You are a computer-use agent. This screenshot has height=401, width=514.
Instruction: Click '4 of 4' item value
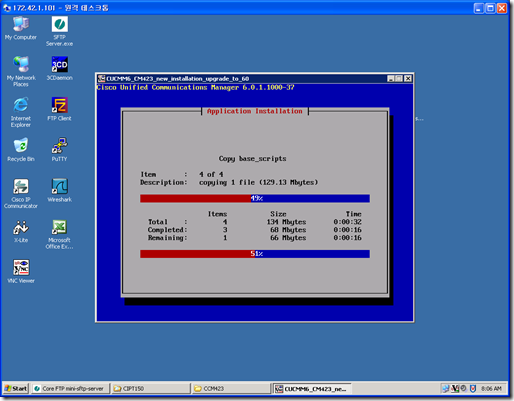click(211, 174)
